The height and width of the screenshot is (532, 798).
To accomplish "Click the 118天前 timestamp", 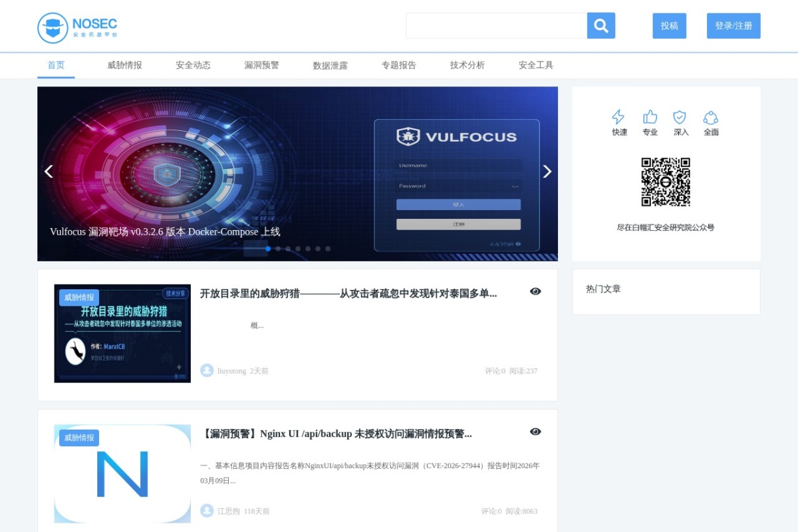I will 257,511.
